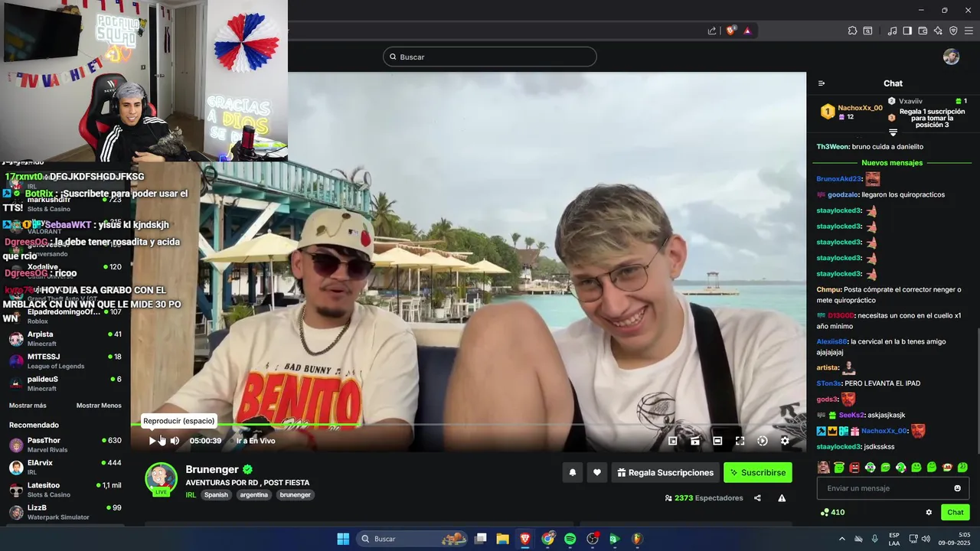
Task: Open LizzB recommended channel
Action: coord(65,512)
